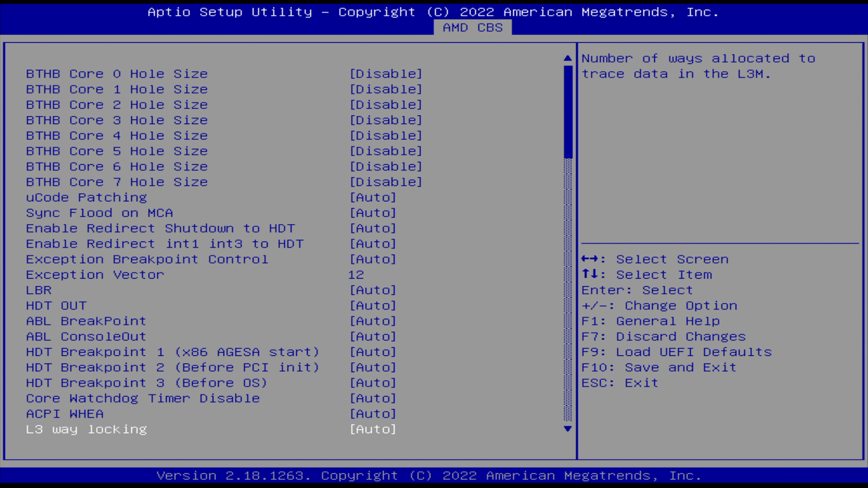The height and width of the screenshot is (488, 868).
Task: Select the AMD CBS tab
Action: click(472, 28)
